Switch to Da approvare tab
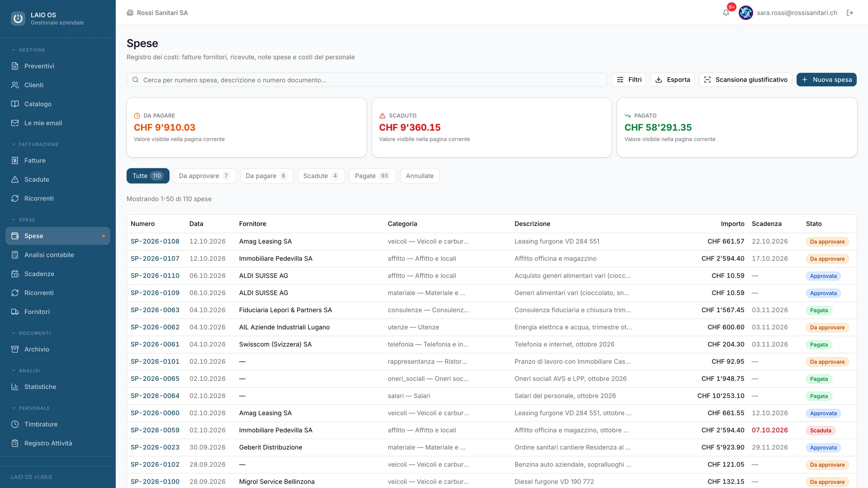The width and height of the screenshot is (868, 488). (x=204, y=176)
